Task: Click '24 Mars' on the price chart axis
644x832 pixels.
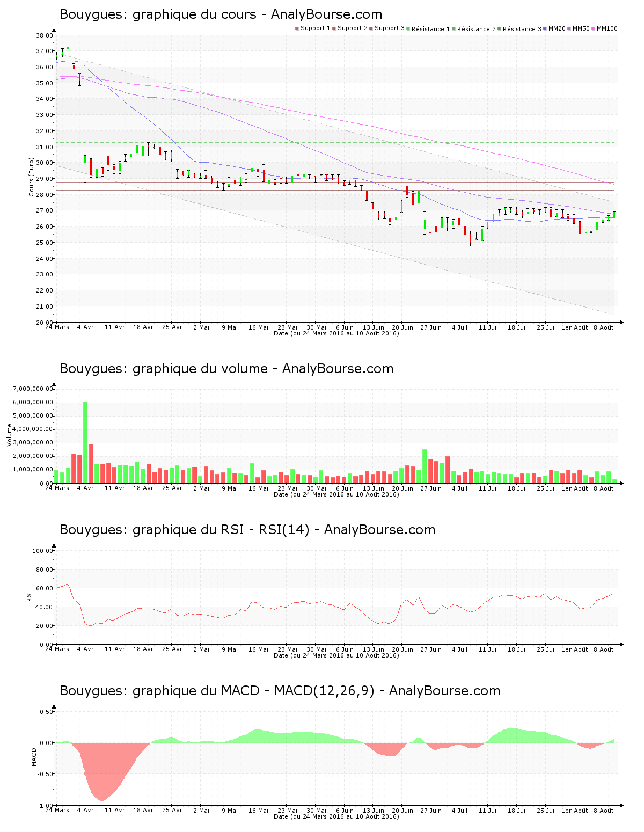Action: [57, 327]
